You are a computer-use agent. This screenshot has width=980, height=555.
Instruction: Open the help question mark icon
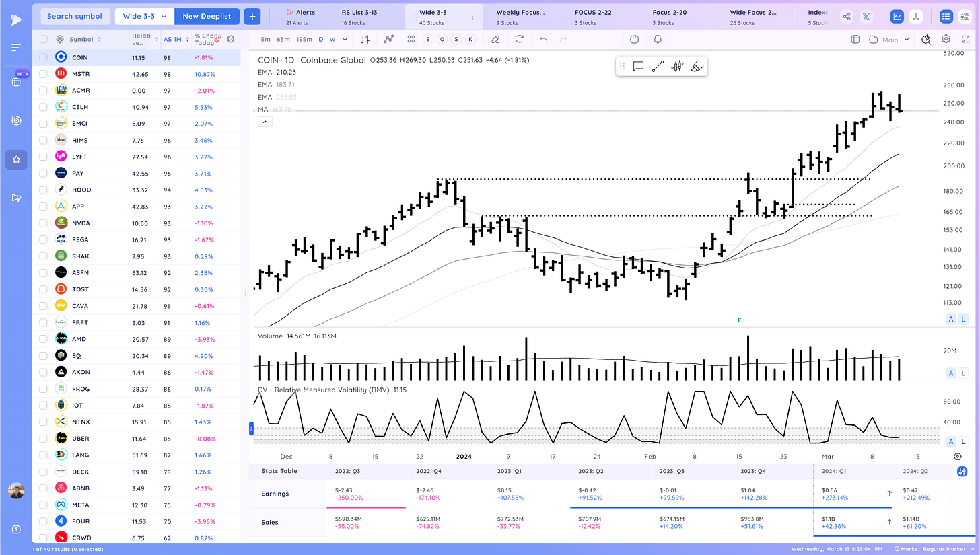pos(16,529)
